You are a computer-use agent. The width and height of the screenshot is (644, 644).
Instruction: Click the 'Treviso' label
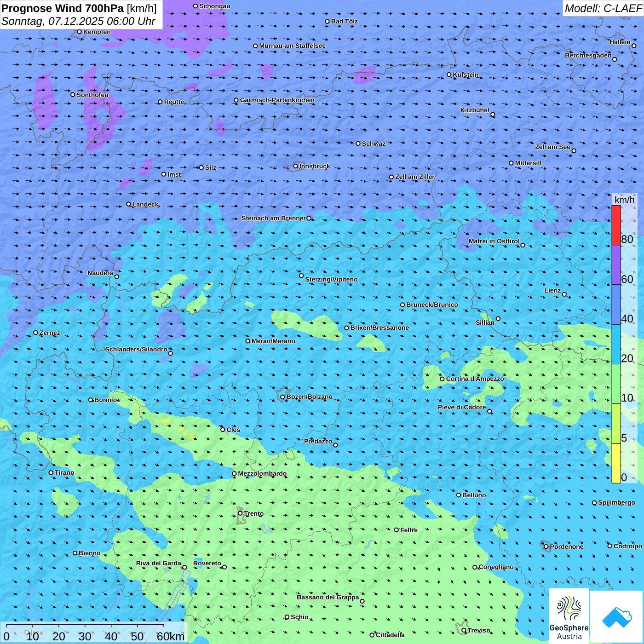pos(479,630)
